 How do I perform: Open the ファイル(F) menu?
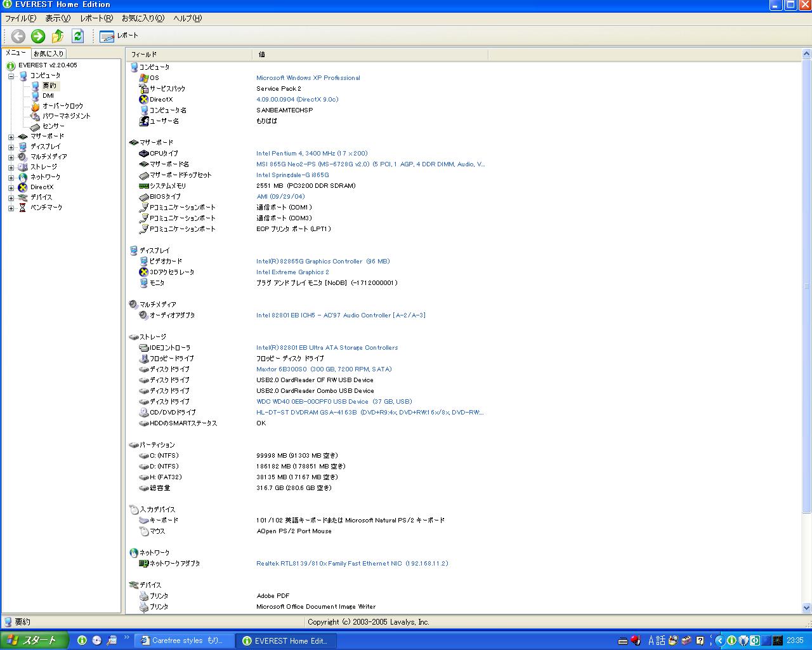coord(20,18)
